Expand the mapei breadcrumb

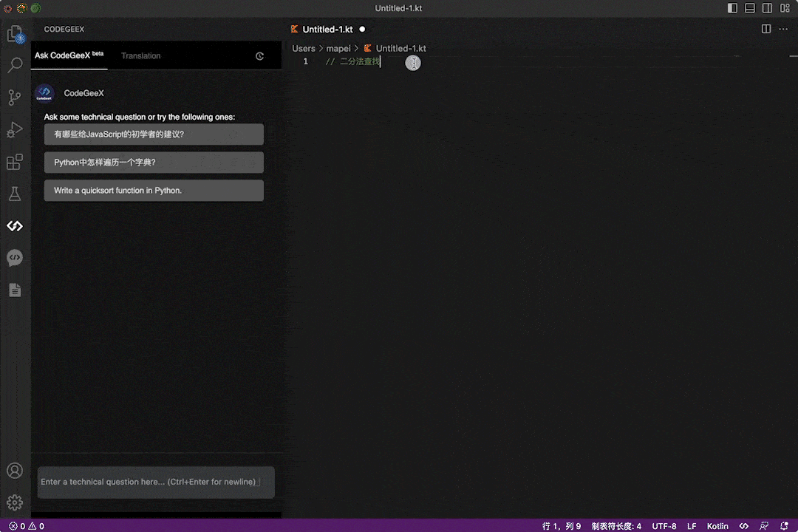click(338, 48)
